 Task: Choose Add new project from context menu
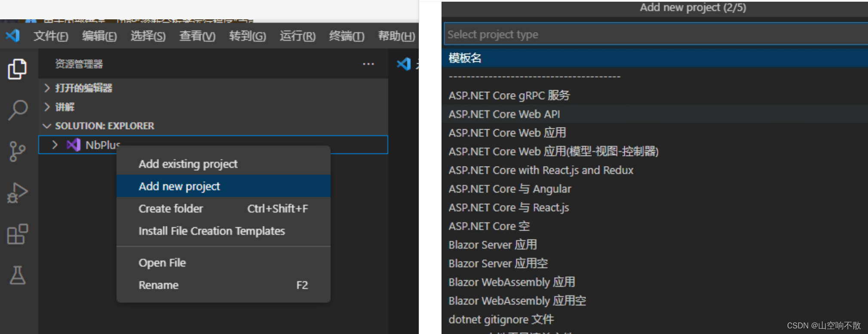[x=224, y=186]
